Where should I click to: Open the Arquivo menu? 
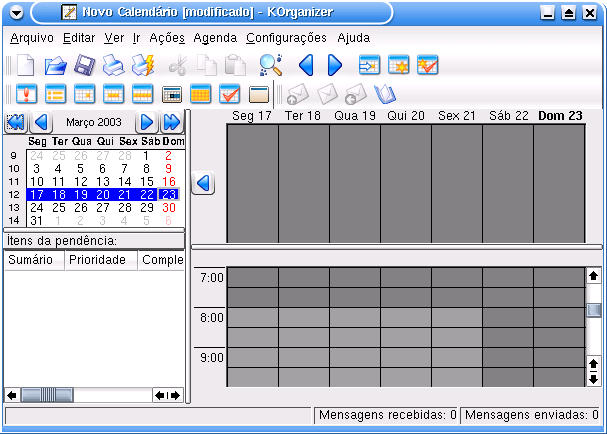click(x=32, y=38)
